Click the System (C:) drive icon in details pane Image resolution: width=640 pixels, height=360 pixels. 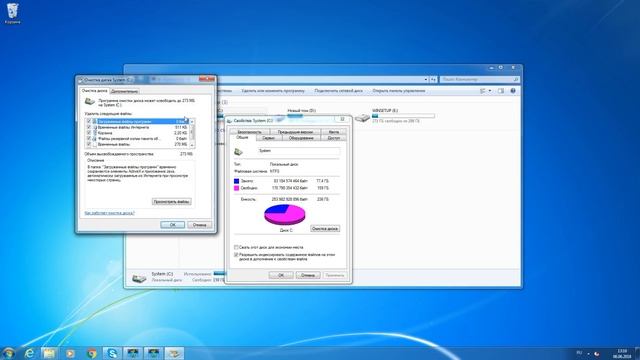pyautogui.click(x=139, y=278)
